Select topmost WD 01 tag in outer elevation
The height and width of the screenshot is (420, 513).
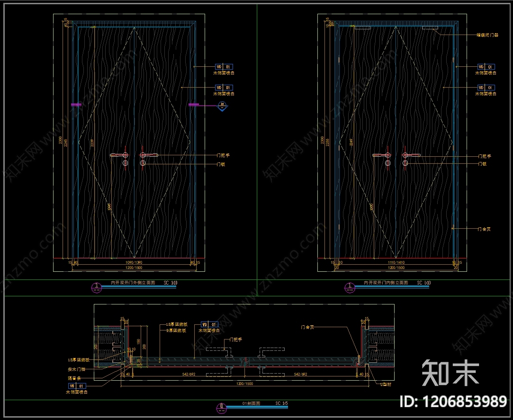224,67
